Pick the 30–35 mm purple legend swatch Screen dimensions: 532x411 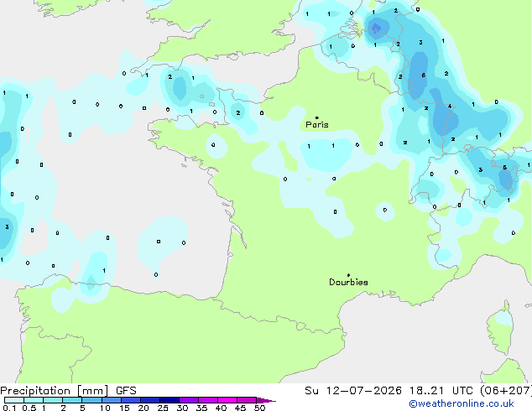point(189,400)
